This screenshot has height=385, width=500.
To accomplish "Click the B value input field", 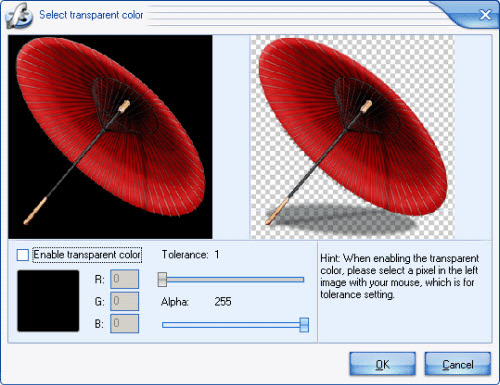I will (x=125, y=323).
